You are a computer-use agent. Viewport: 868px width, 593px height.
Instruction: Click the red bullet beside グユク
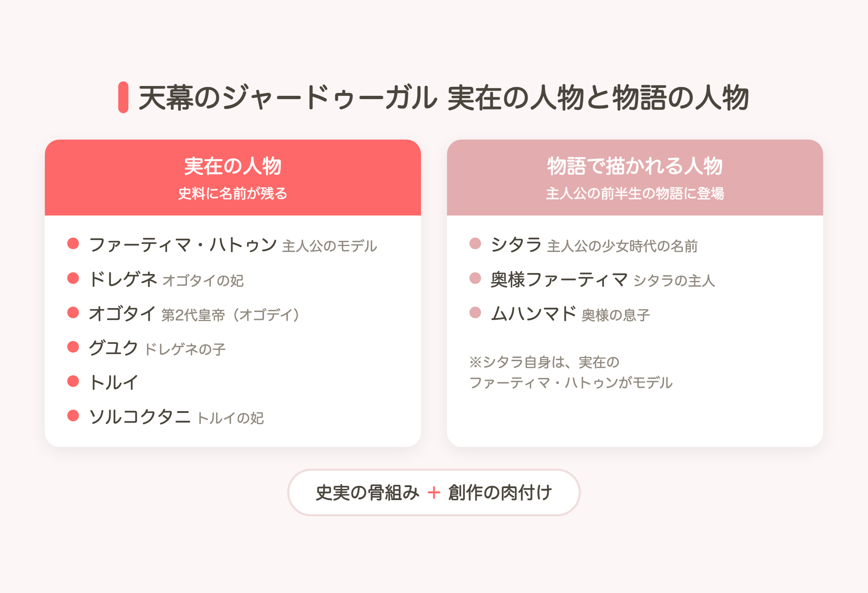click(73, 347)
